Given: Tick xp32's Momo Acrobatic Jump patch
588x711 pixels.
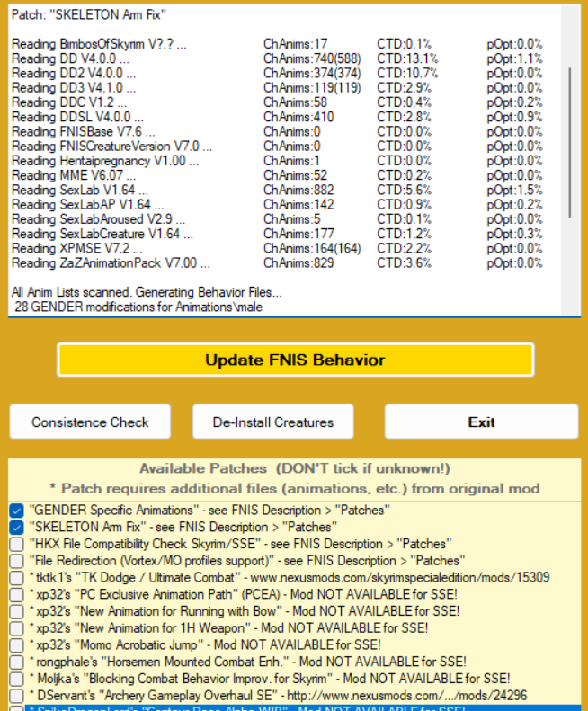Looking at the screenshot, I should tap(17, 644).
